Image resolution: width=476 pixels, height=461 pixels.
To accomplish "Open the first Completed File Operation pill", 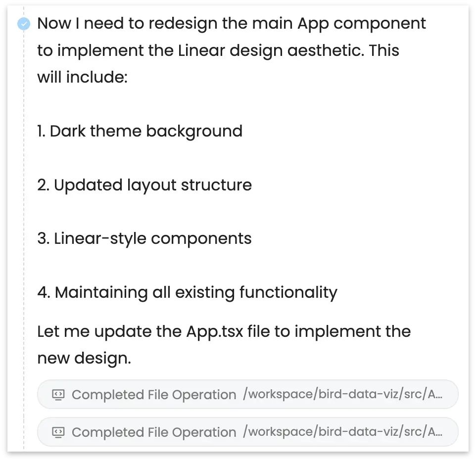I will pyautogui.click(x=248, y=394).
